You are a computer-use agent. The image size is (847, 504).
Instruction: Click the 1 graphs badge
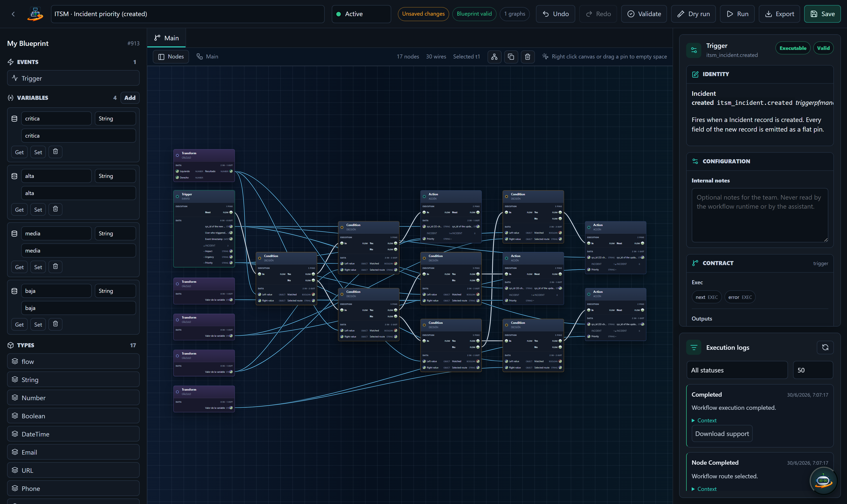[x=515, y=14]
